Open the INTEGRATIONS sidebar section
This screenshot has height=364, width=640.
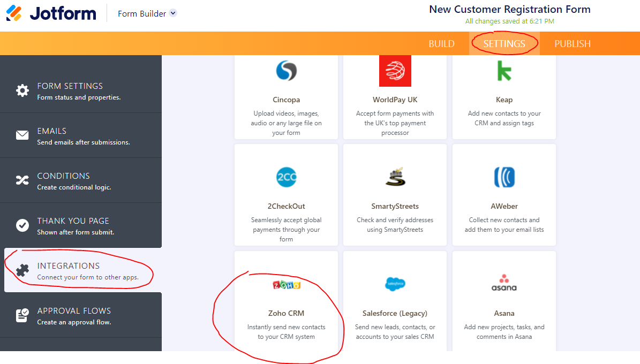[83, 270]
